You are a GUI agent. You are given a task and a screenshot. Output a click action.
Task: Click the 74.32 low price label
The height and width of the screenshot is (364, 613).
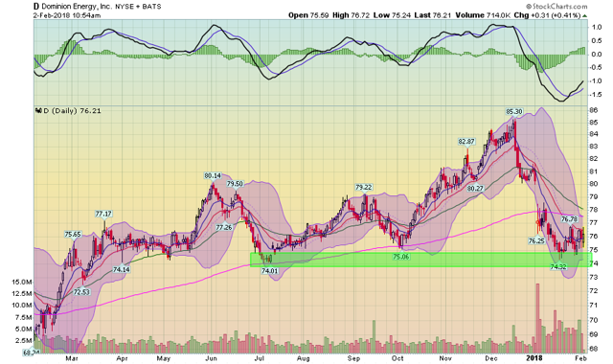pyautogui.click(x=558, y=267)
